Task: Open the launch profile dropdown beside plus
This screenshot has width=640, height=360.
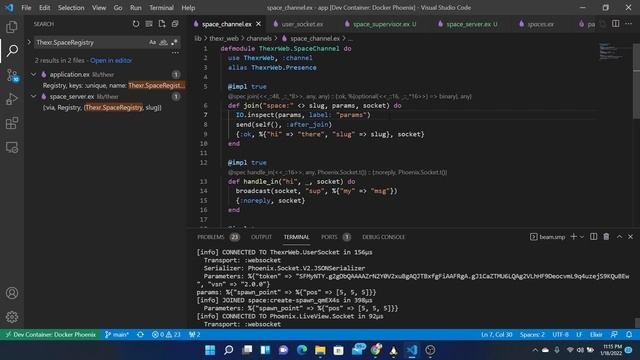Action: [582, 237]
